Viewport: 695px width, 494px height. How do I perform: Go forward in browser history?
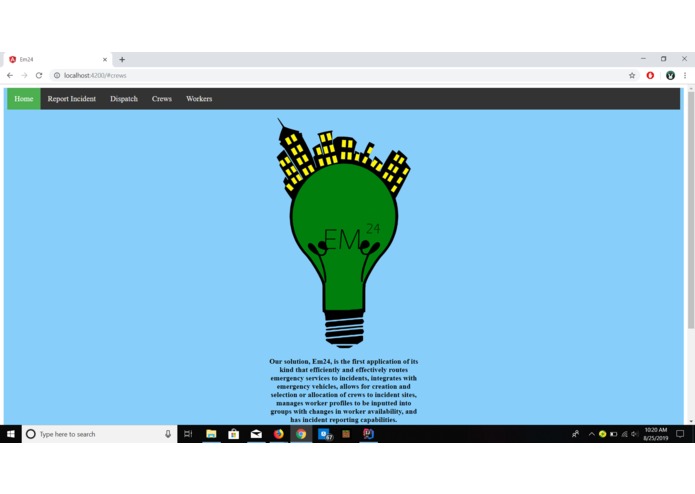pos(24,75)
